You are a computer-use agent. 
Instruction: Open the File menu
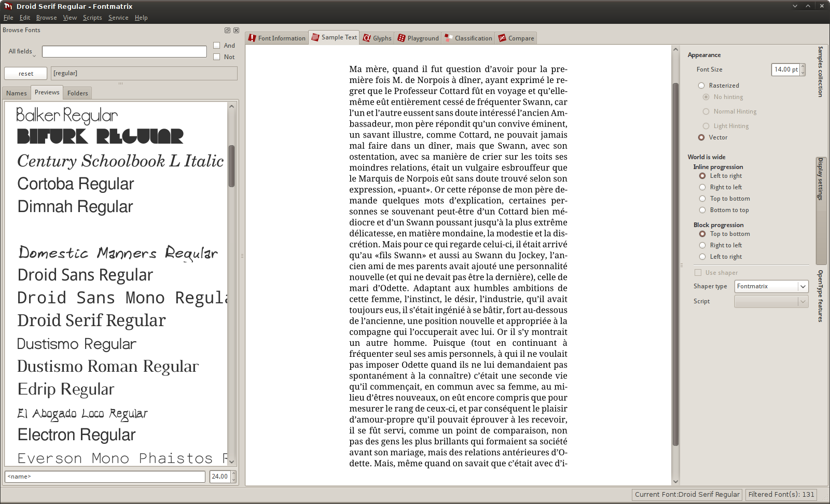[8, 18]
